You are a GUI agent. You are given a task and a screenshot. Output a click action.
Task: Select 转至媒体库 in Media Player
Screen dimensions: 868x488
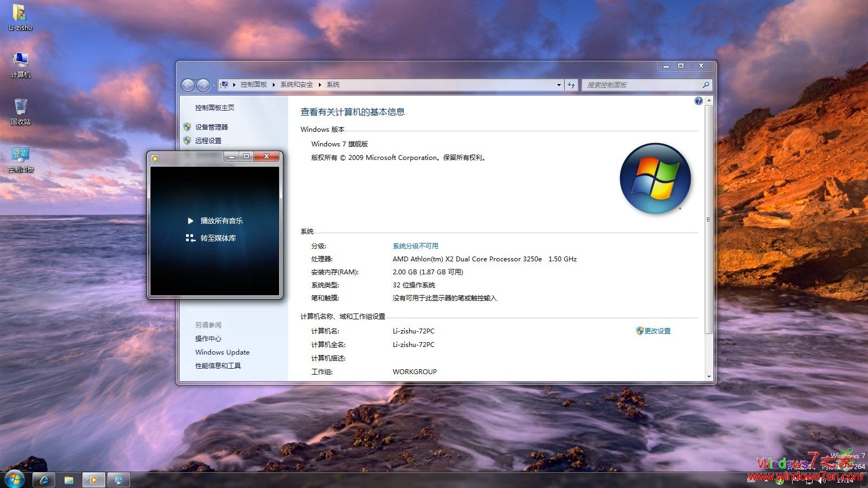[x=216, y=237]
